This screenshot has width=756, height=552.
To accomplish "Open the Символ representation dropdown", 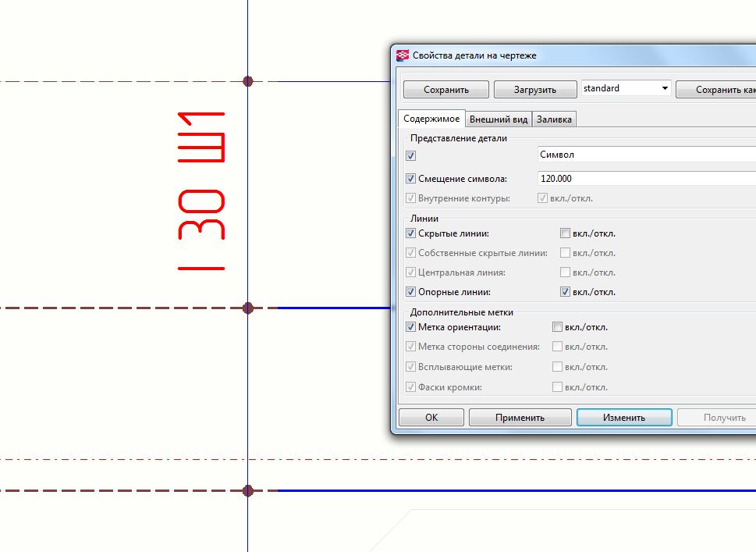I will coord(647,155).
